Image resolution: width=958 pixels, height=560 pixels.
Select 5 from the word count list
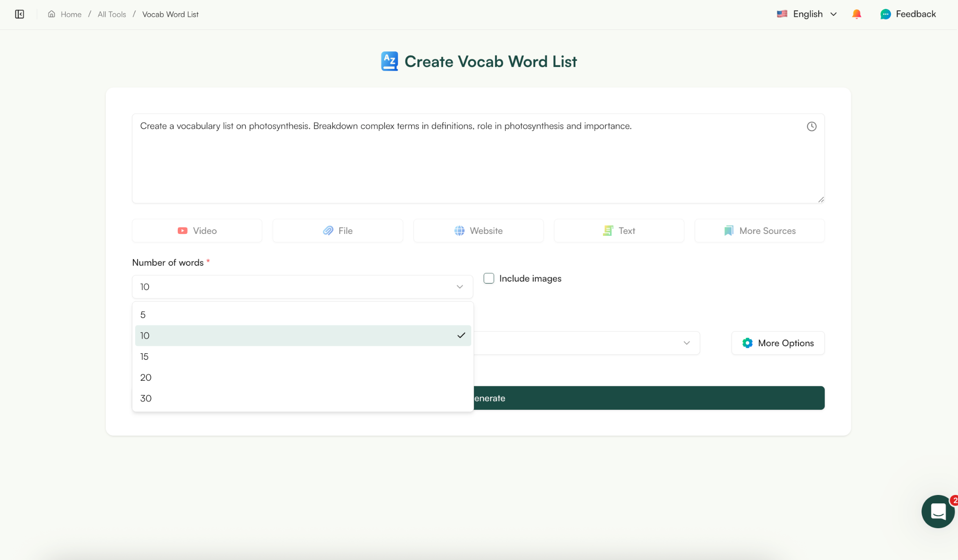[x=302, y=314]
